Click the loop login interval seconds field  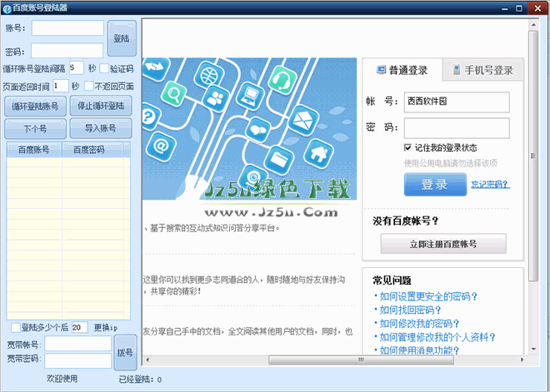pos(77,67)
